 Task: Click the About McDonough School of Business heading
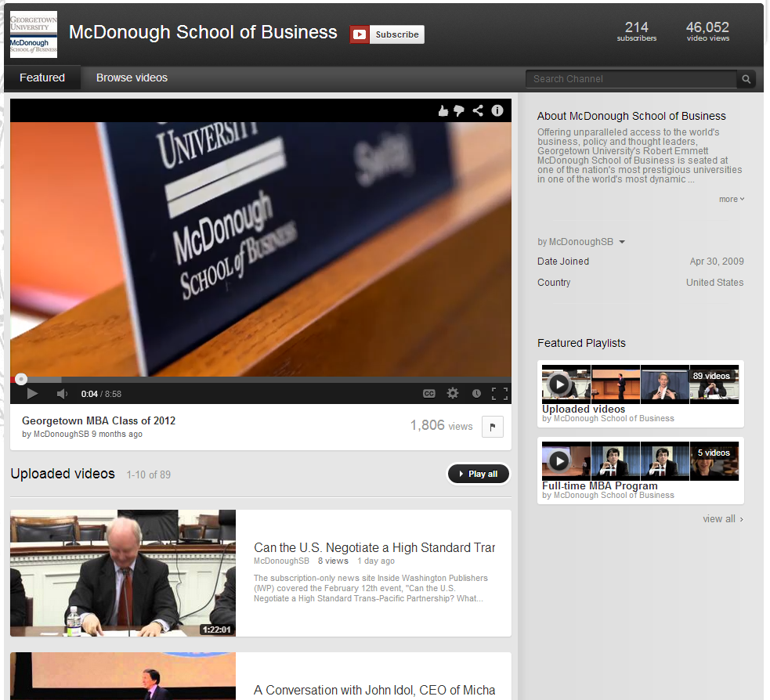point(631,116)
